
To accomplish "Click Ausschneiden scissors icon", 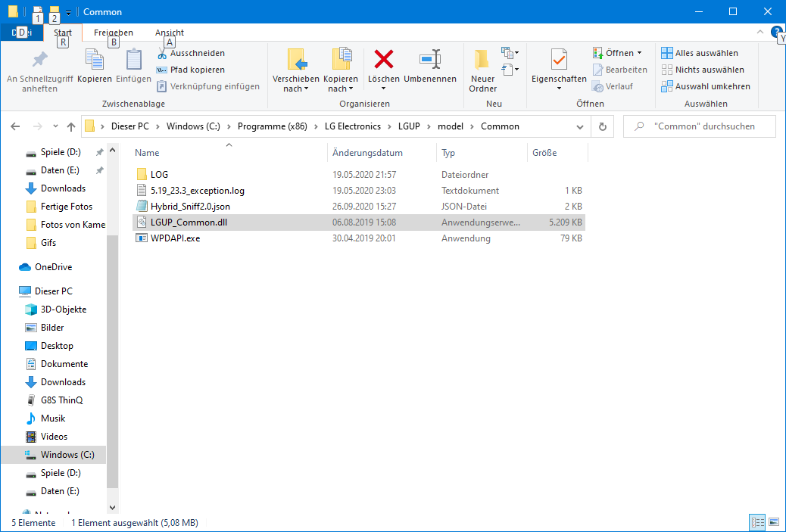I will tap(162, 53).
